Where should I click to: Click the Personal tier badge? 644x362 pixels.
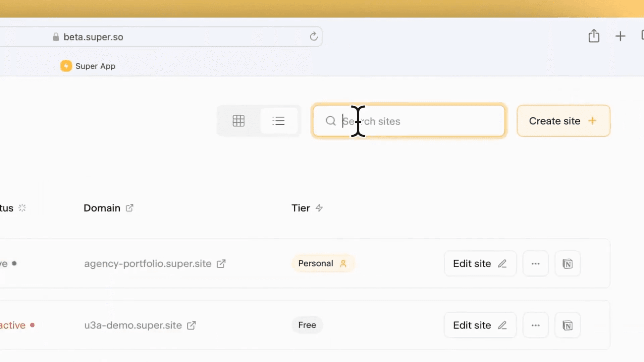click(x=323, y=263)
